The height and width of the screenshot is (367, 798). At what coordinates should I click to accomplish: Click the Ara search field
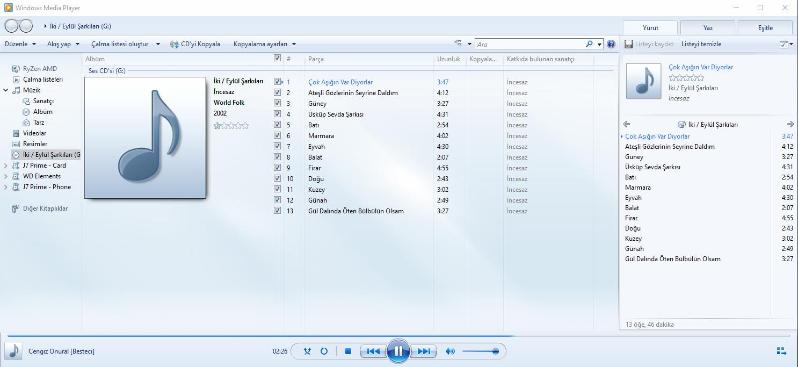[529, 44]
